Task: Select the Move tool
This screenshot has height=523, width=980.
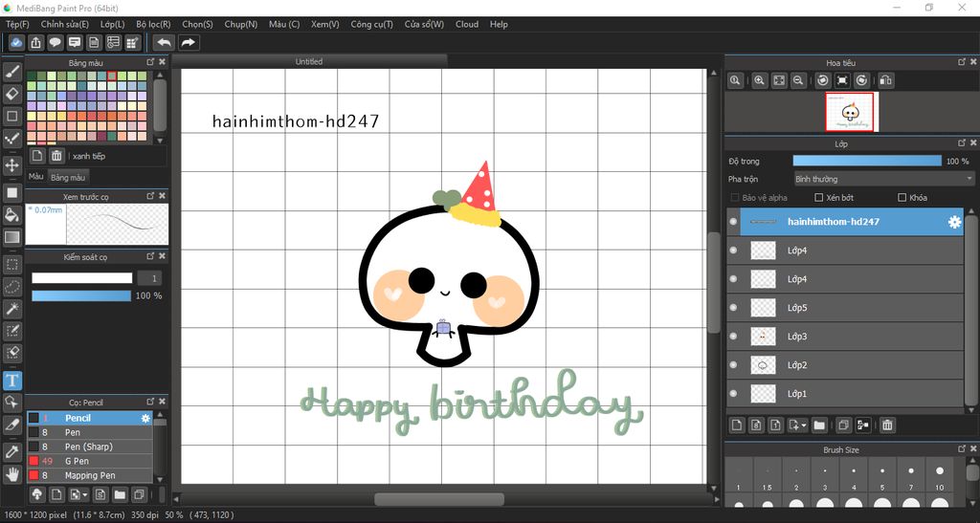Action: (x=11, y=165)
